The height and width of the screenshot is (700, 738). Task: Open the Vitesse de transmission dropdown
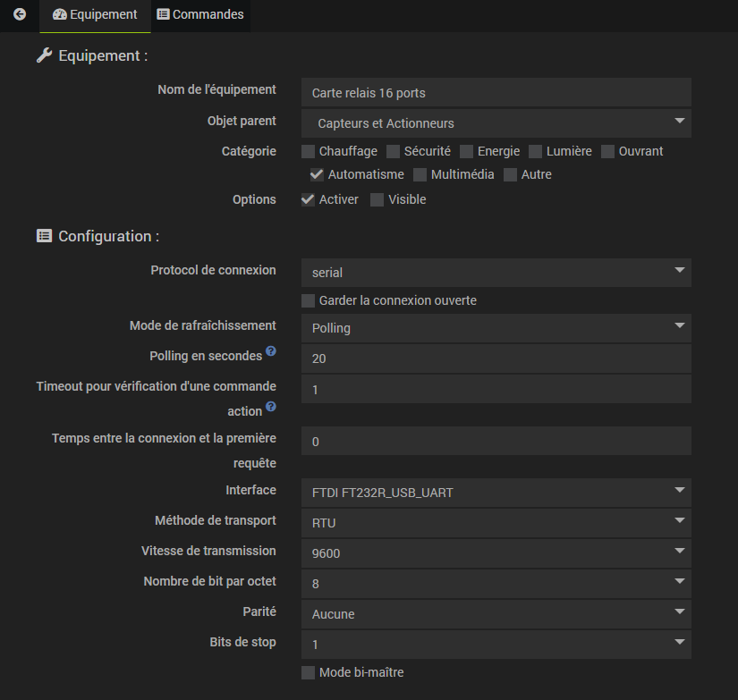click(x=496, y=552)
